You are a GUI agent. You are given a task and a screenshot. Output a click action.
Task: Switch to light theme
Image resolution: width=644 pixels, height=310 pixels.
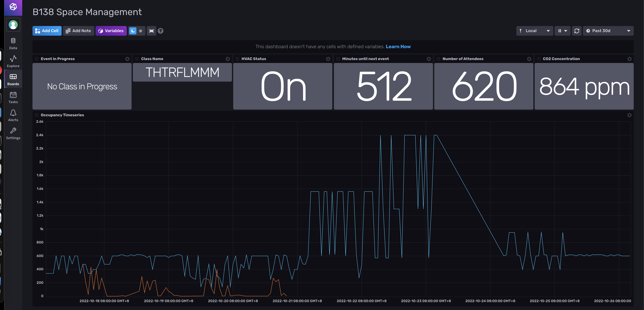[x=141, y=31]
